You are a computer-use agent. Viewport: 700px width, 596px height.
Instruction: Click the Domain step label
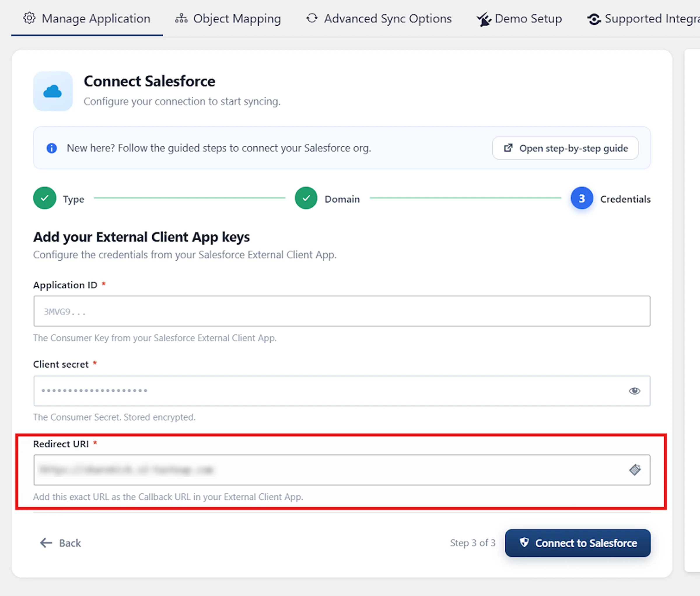[342, 199]
